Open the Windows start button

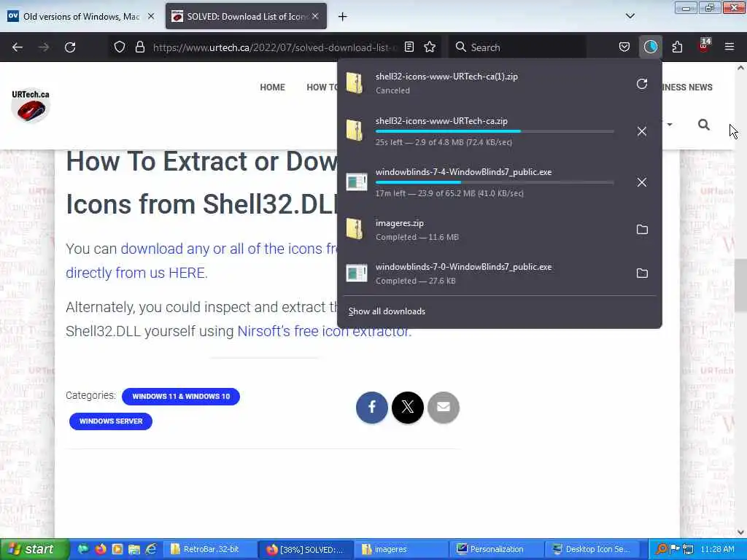click(34, 550)
